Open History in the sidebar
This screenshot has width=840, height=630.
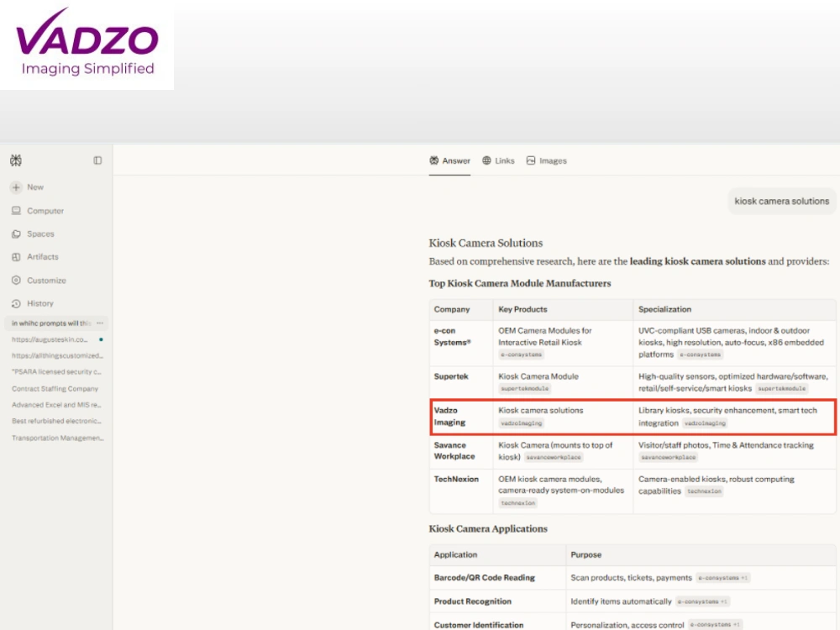pyautogui.click(x=33, y=303)
